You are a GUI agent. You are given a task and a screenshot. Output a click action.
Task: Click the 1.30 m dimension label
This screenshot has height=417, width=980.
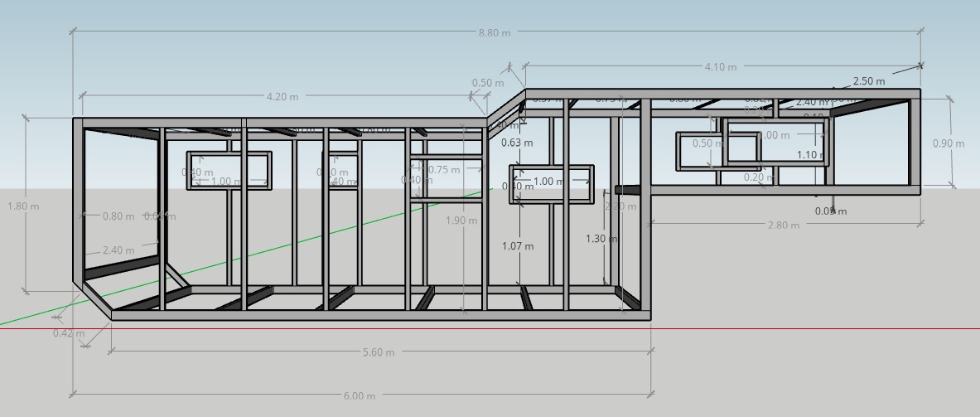coord(601,239)
